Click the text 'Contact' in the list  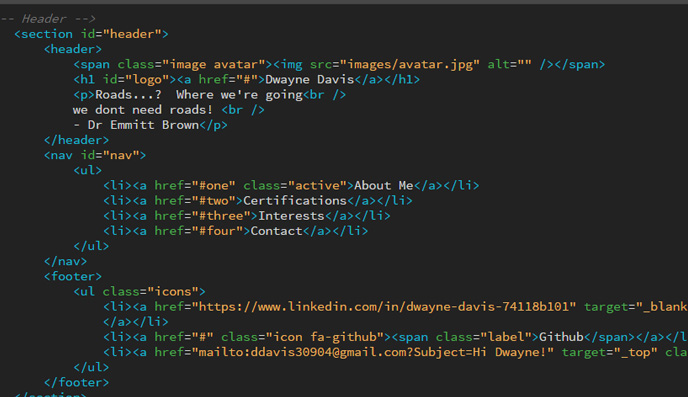(276, 231)
